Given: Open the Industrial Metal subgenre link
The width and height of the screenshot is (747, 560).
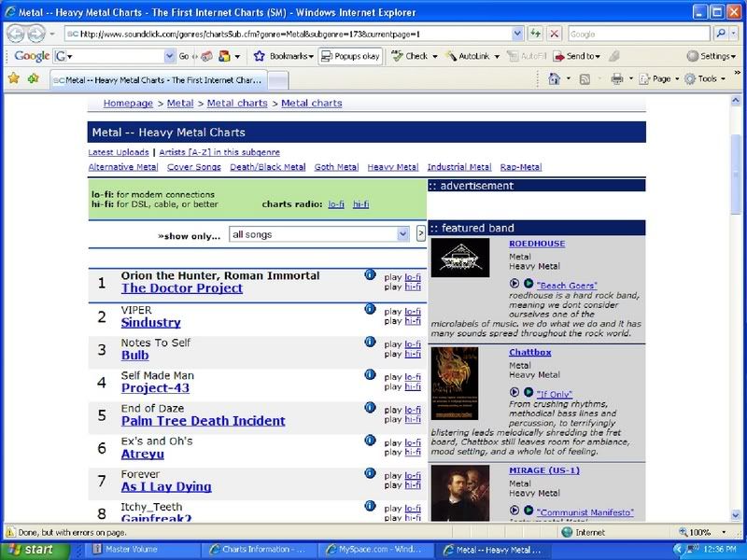Looking at the screenshot, I should point(459,167).
